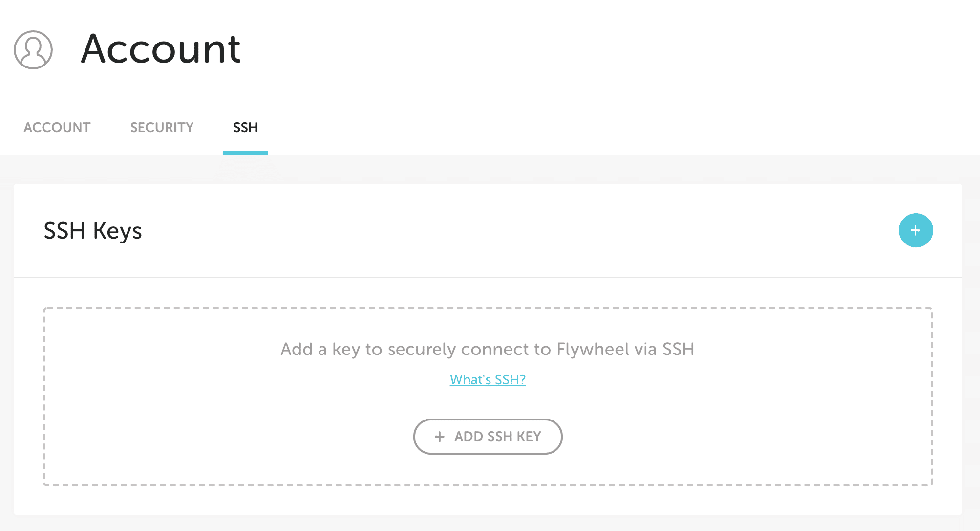This screenshot has height=531, width=980.
Task: Click the 'Add a key to securely connect' message
Action: [487, 349]
